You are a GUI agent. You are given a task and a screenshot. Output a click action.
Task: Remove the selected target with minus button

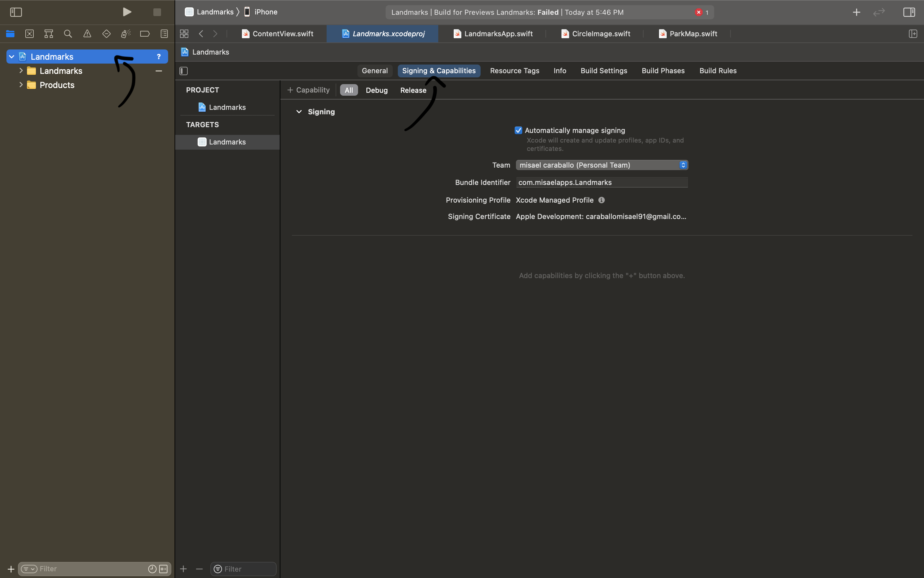coord(199,569)
